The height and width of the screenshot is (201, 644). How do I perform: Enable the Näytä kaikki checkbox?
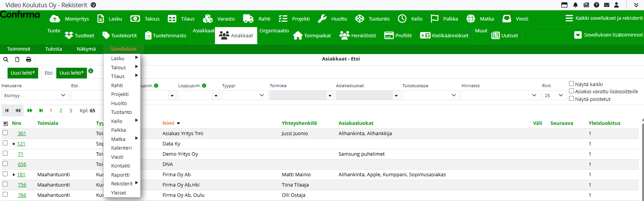pos(571,84)
